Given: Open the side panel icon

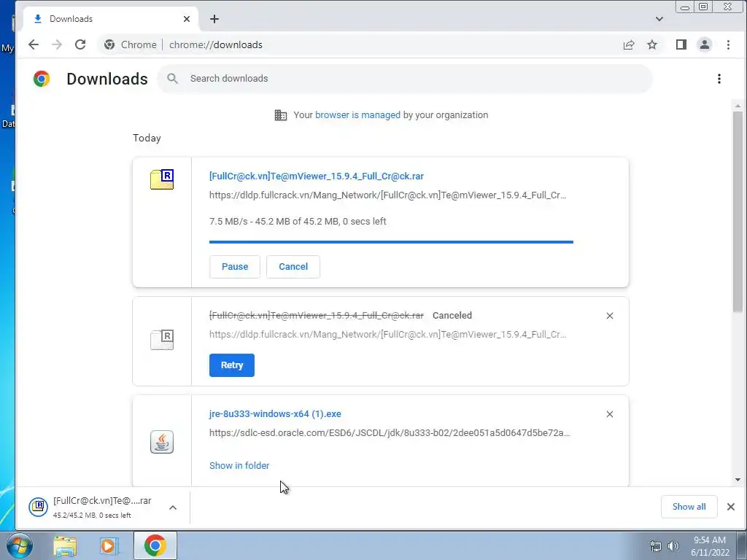Looking at the screenshot, I should [681, 44].
